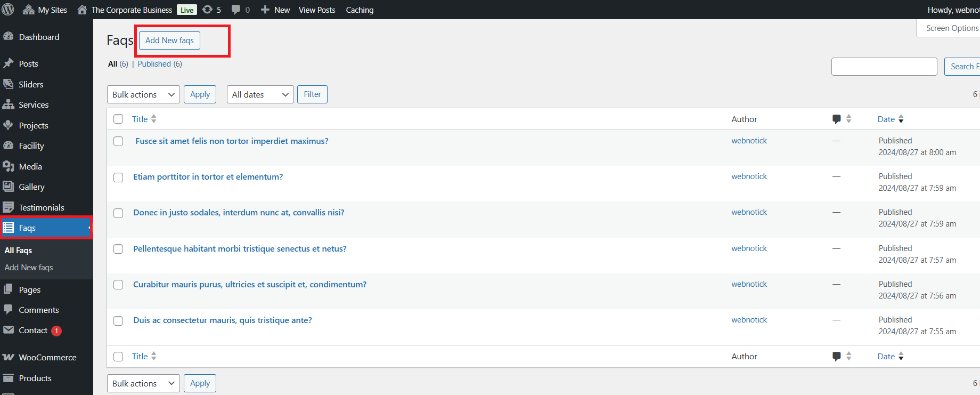Check the box for 'Fusce sit amet felis' FAQ

tap(118, 141)
